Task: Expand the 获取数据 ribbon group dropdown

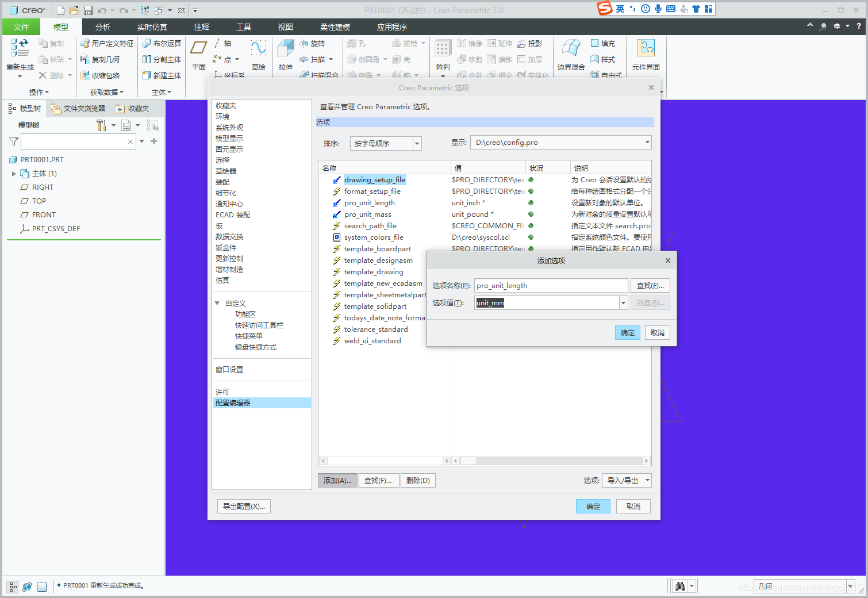Action: point(107,92)
